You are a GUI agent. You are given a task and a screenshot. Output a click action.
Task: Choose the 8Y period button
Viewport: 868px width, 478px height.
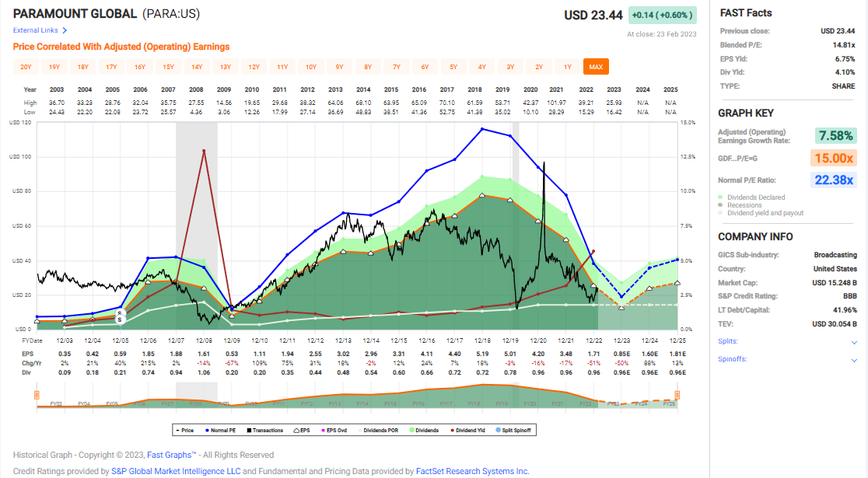click(x=368, y=67)
